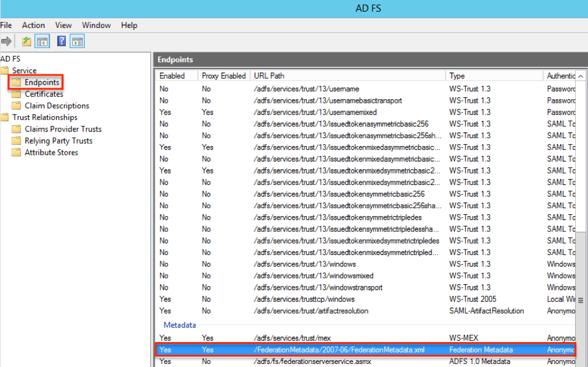Select the Endpoints tree node
This screenshot has width=588, height=367.
point(42,82)
